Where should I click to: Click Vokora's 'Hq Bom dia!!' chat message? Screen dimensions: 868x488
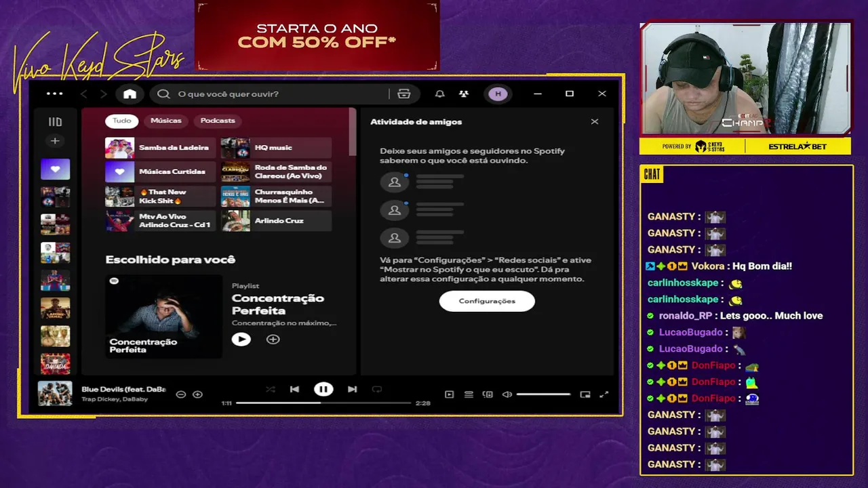(719, 266)
